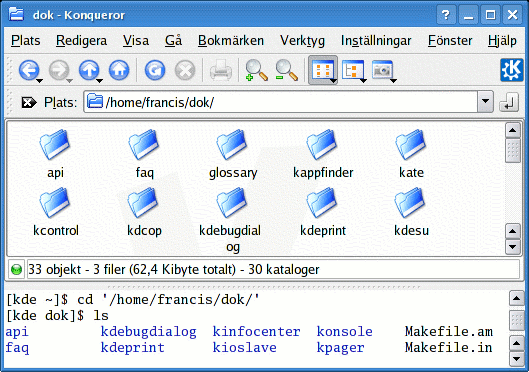The image size is (529, 372).
Task: Click the Go button beside location bar
Action: coord(508,102)
